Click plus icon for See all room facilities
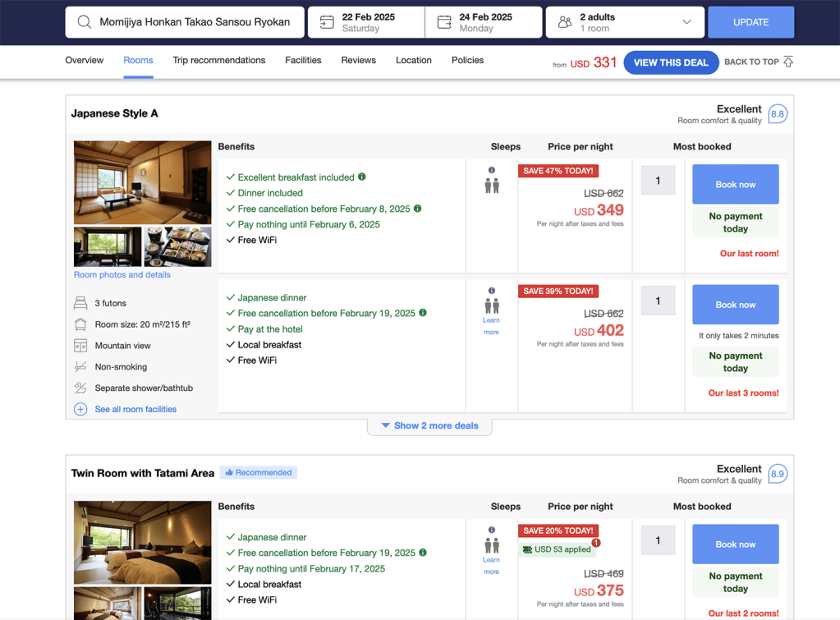The image size is (840, 620). point(80,409)
